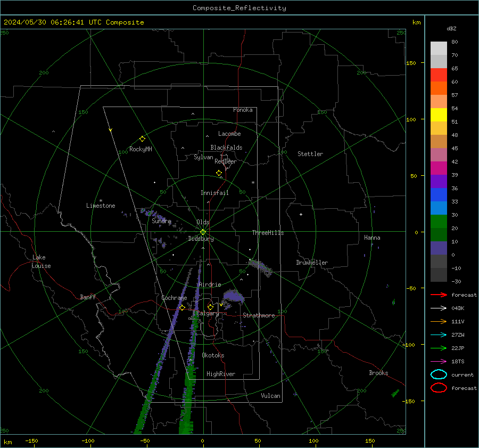This screenshot has height=448, width=479.
Task: Click the Sundre city label
Action: [162, 221]
